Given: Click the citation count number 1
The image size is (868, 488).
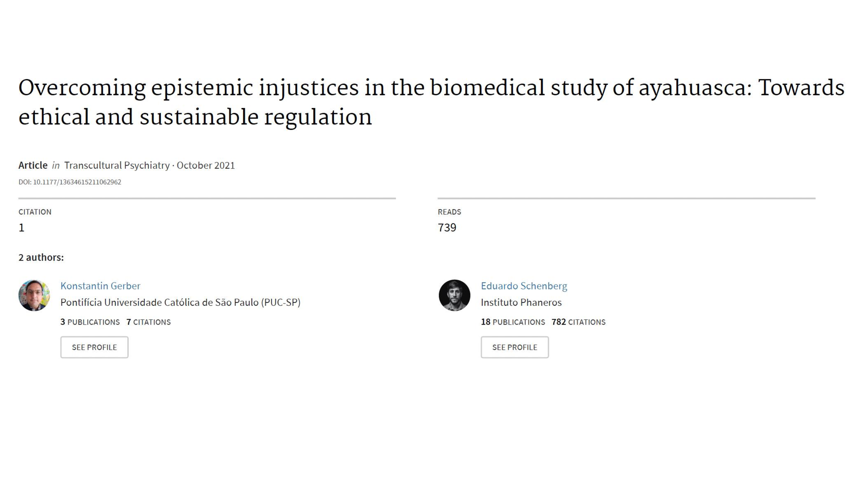Looking at the screenshot, I should point(22,228).
